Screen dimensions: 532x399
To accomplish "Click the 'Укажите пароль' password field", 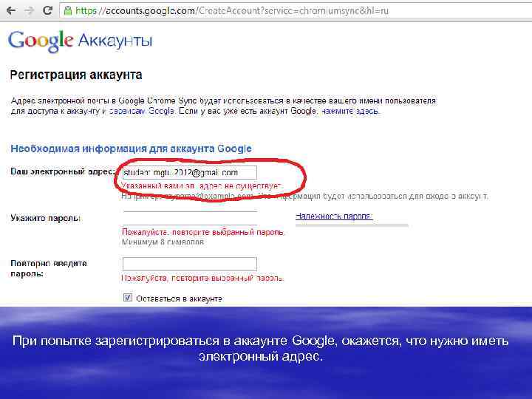I will click(190, 218).
